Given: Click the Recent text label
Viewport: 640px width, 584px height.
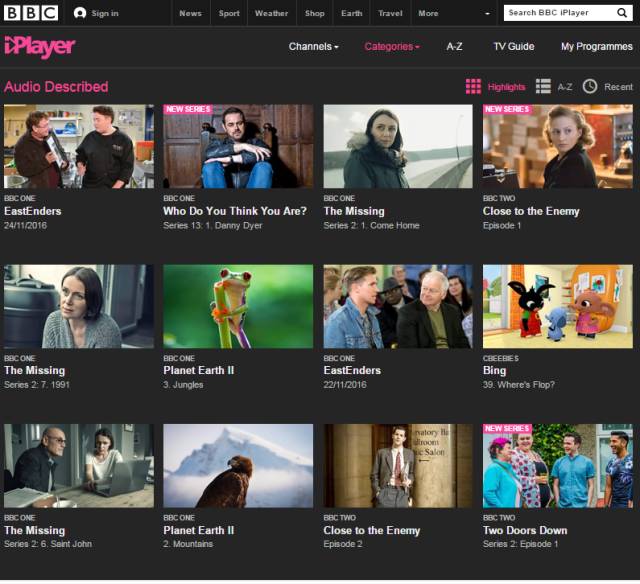Looking at the screenshot, I should pos(619,87).
